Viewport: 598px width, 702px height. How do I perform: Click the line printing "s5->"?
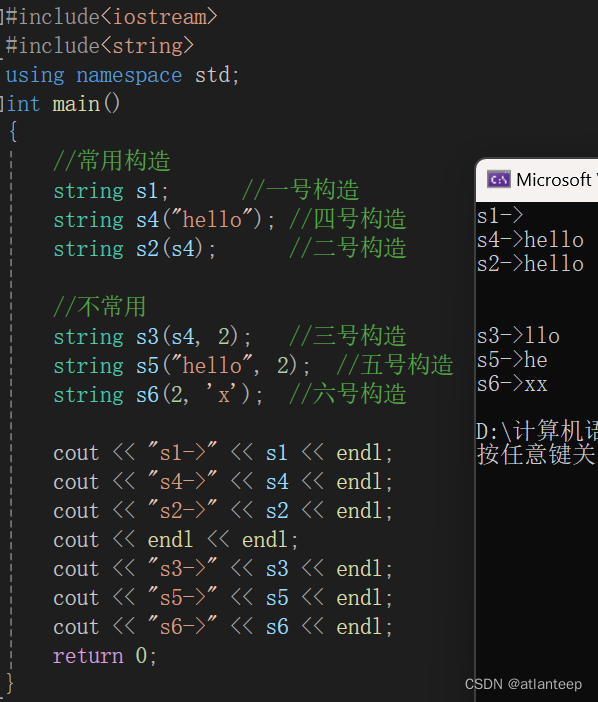click(223, 598)
